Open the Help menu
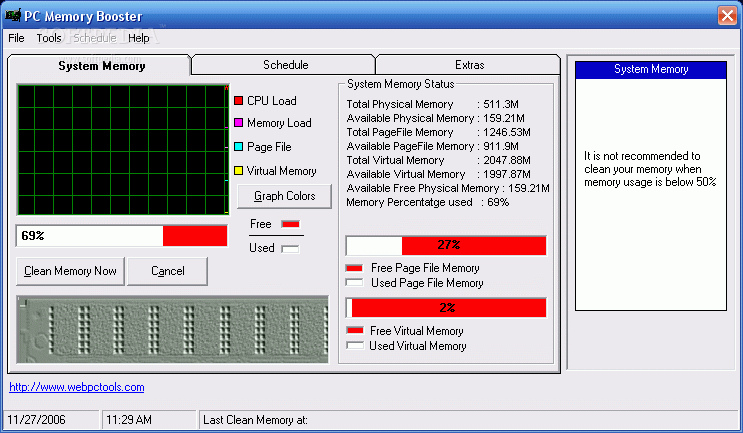Screen dimensions: 743x433 138,38
